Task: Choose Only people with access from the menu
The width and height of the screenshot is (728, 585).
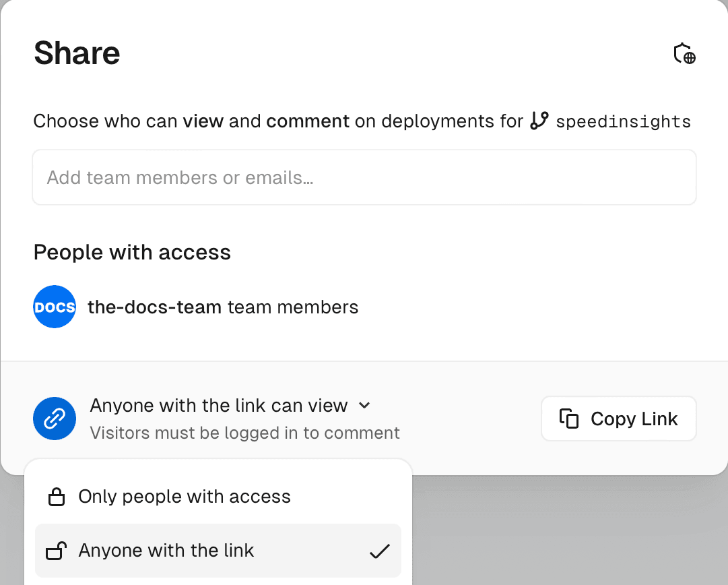Action: pyautogui.click(x=185, y=496)
